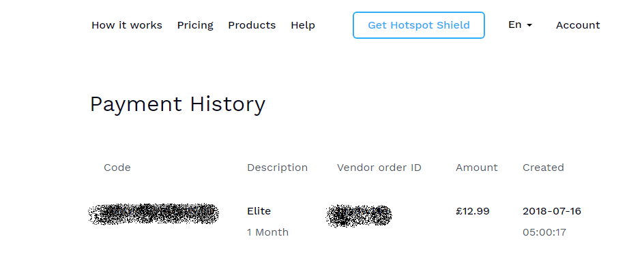Expand the En language dropdown
Image resolution: width=644 pixels, height=269 pixels.
click(520, 25)
